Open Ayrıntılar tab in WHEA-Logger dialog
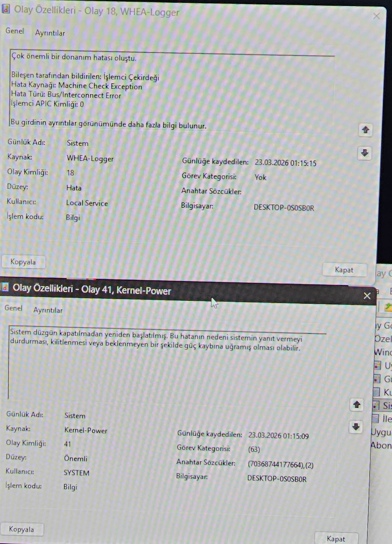392x544 pixels. (50, 33)
